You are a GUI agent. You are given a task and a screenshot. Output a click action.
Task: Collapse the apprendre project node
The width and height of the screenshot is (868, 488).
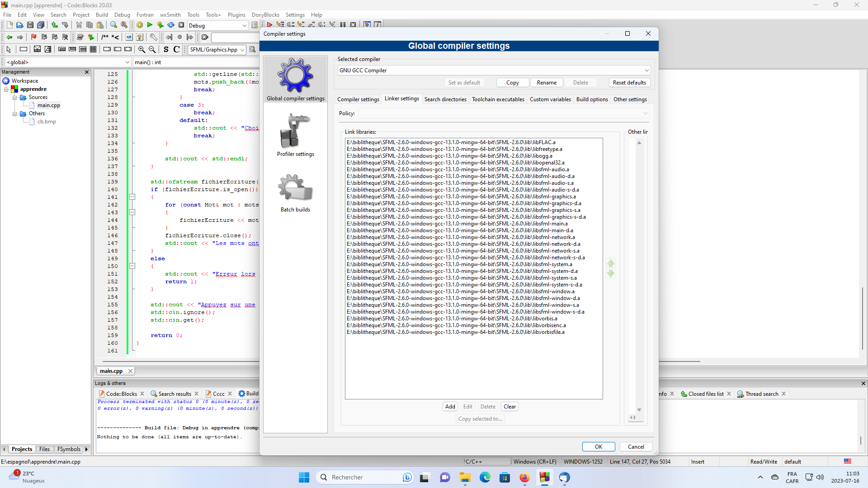pos(6,89)
